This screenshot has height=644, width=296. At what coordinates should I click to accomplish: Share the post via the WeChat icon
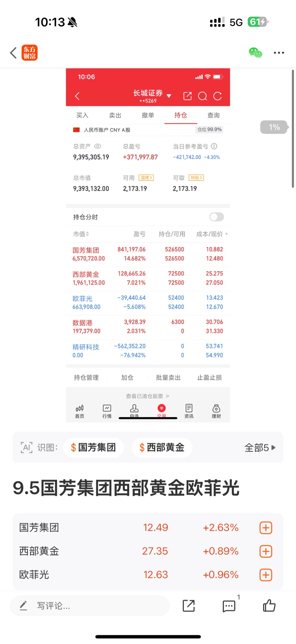click(x=255, y=52)
